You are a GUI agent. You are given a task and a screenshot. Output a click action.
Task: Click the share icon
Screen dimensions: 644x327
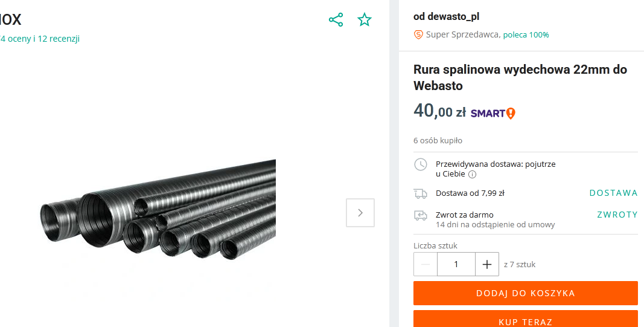point(336,20)
